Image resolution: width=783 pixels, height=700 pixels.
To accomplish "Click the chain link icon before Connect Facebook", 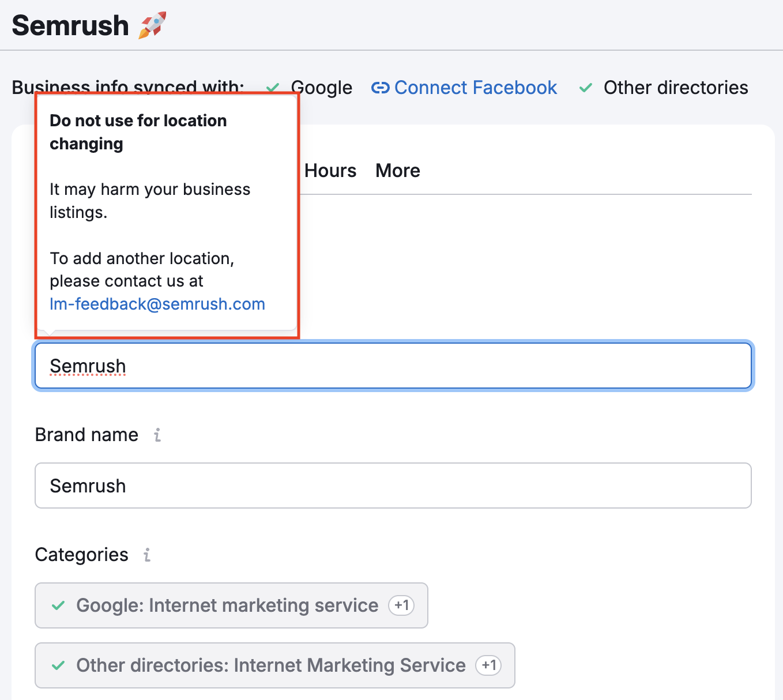I will (x=380, y=88).
